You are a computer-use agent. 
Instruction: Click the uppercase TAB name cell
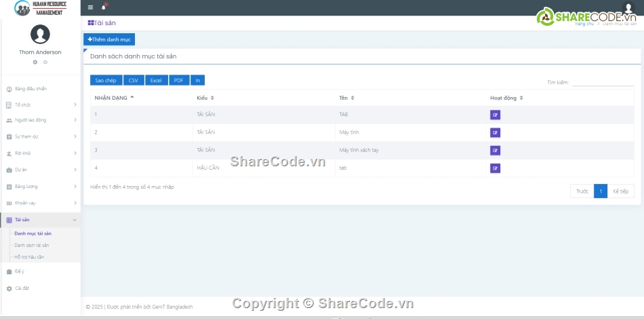click(x=344, y=114)
